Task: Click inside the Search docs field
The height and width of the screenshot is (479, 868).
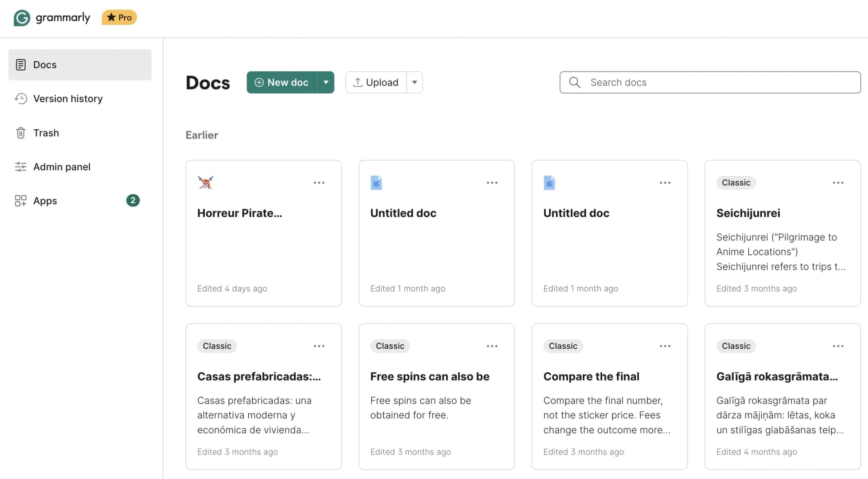Action: tap(678, 82)
